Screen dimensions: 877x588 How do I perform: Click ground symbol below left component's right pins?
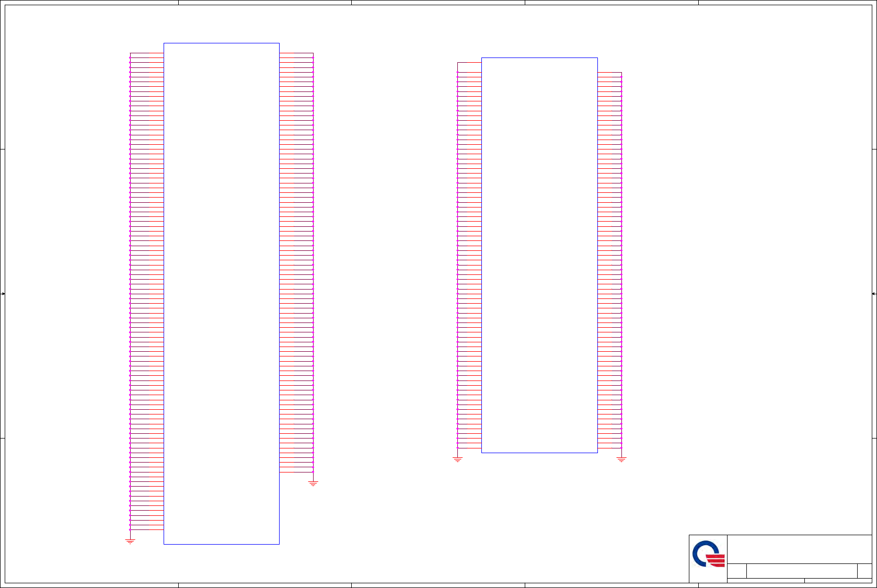tap(313, 483)
